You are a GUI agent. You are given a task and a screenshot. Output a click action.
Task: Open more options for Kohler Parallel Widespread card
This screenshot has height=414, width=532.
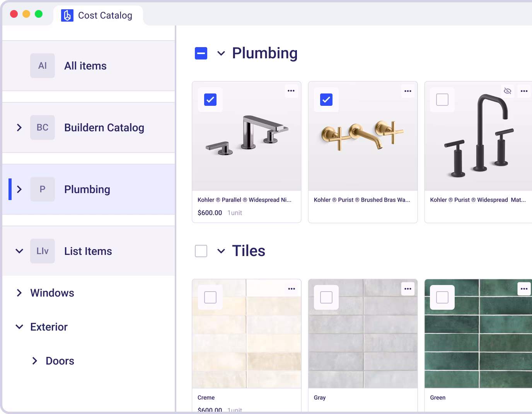291,91
